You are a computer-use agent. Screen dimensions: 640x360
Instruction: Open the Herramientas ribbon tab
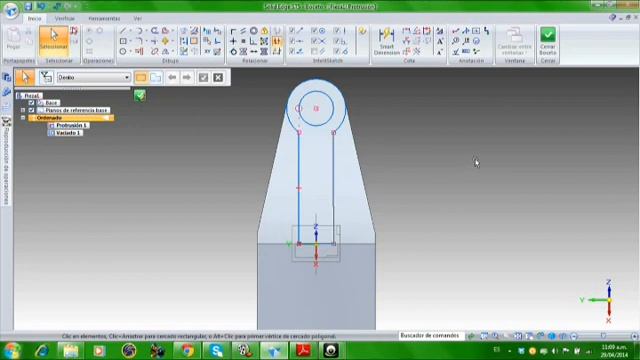(104, 19)
